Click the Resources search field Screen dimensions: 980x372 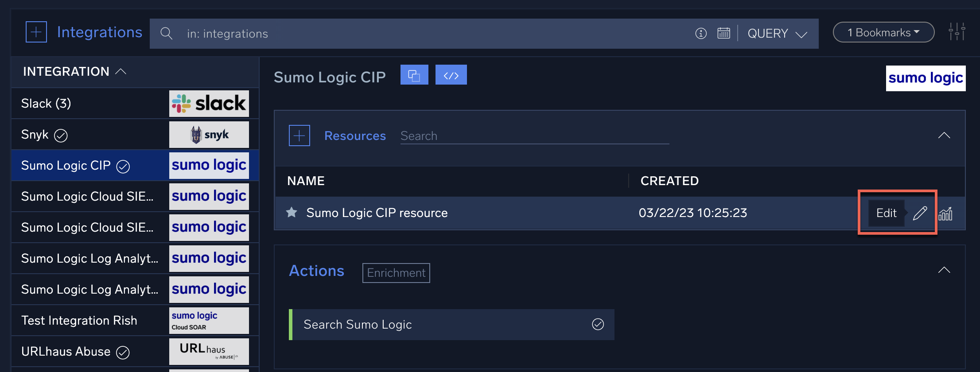tap(534, 136)
